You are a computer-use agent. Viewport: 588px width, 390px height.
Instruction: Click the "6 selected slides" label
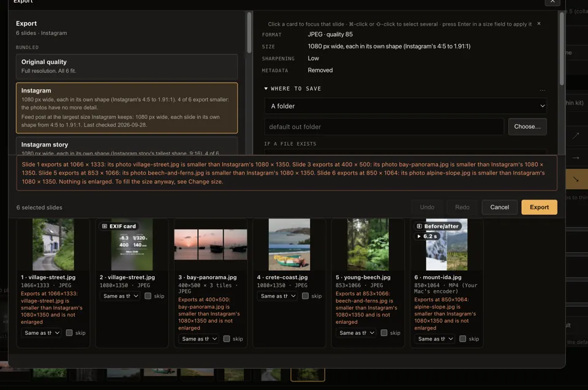coord(39,208)
